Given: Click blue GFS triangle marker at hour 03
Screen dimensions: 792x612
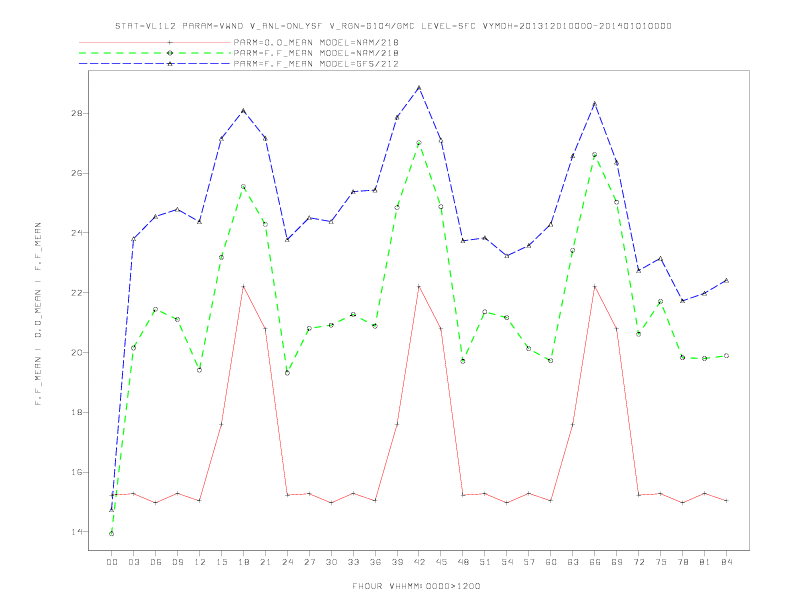Looking at the screenshot, I should [x=133, y=239].
